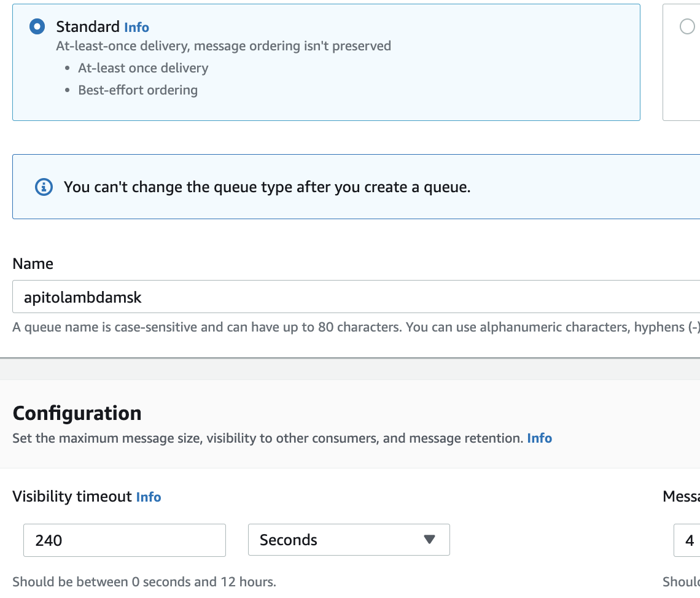Click the Configuration section heading
The height and width of the screenshot is (598, 700).
click(77, 413)
